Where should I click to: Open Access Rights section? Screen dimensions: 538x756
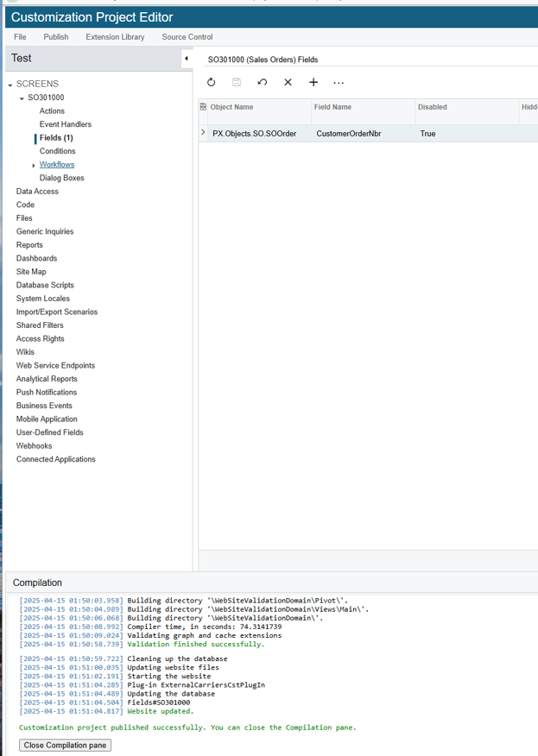coord(40,339)
